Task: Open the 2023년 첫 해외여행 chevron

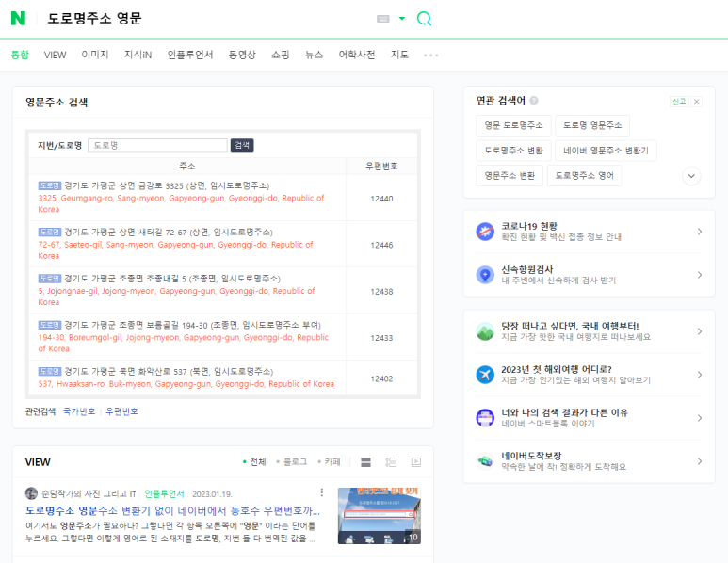Action: click(699, 375)
